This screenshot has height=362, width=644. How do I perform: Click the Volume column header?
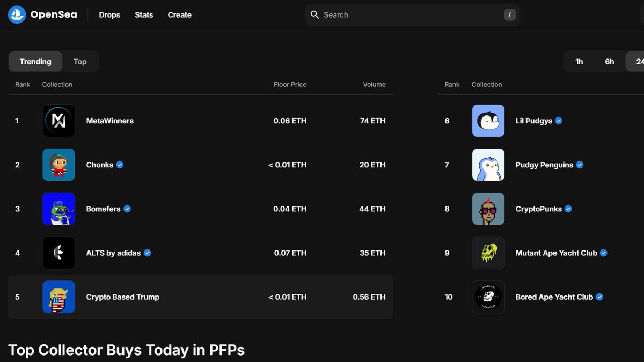pyautogui.click(x=374, y=84)
